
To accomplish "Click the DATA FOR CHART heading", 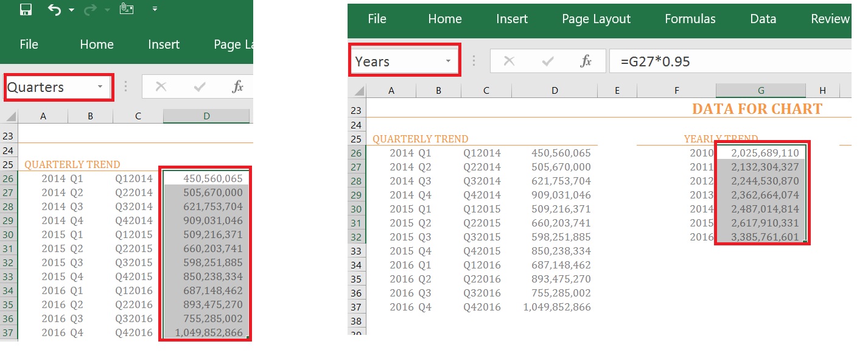I will (757, 109).
